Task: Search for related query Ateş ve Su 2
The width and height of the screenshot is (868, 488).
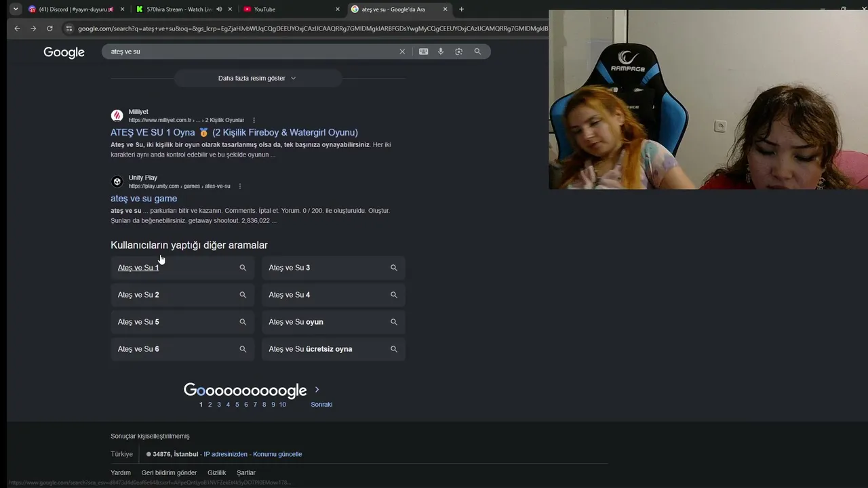Action: [x=182, y=295]
